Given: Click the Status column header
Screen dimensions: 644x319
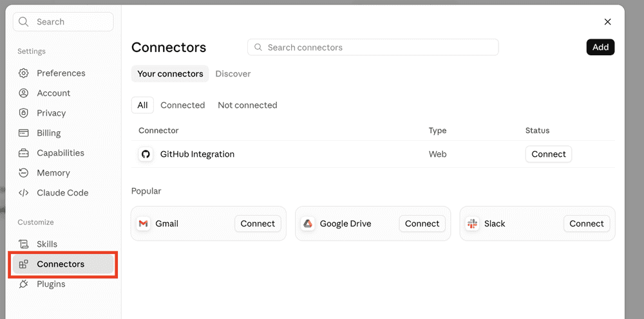Looking at the screenshot, I should click(537, 131).
